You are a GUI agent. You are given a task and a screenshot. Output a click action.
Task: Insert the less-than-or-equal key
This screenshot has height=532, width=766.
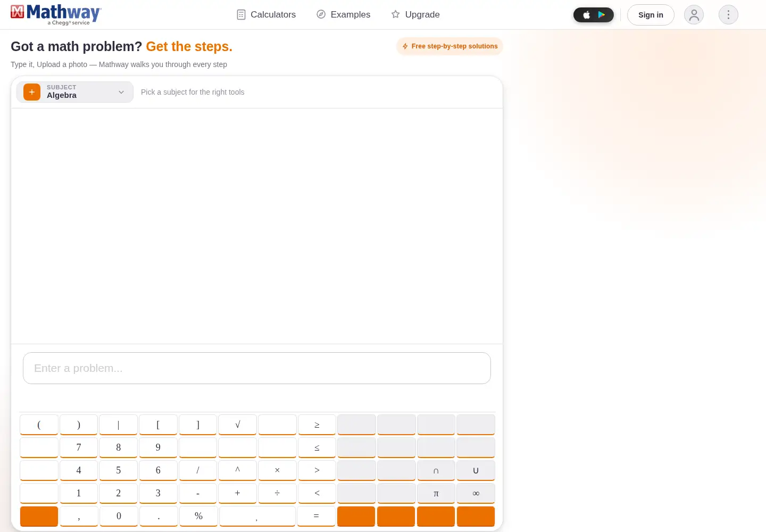[x=317, y=447]
